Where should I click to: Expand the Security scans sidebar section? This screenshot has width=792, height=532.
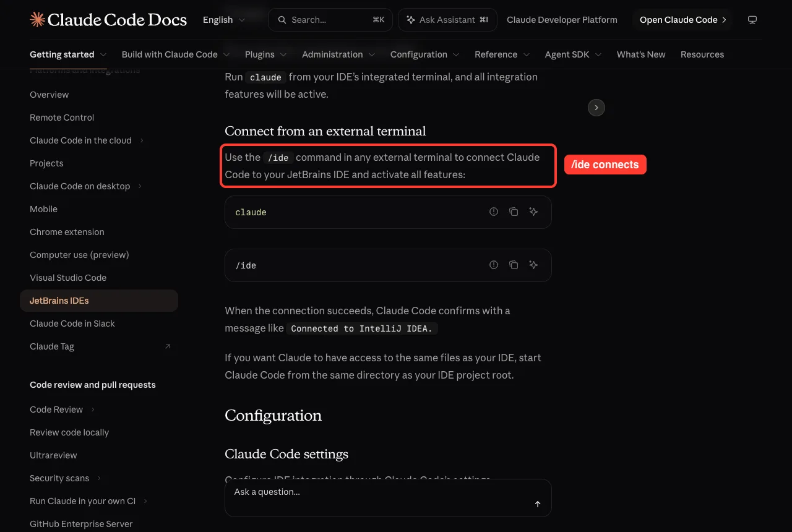pyautogui.click(x=99, y=478)
